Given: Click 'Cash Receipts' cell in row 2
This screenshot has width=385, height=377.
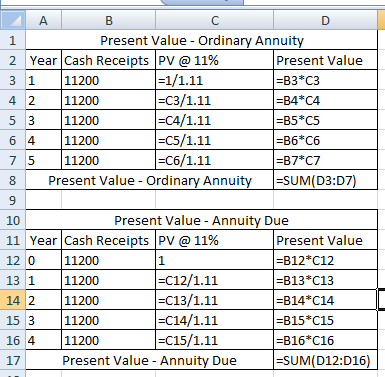Looking at the screenshot, I should click(x=109, y=60).
